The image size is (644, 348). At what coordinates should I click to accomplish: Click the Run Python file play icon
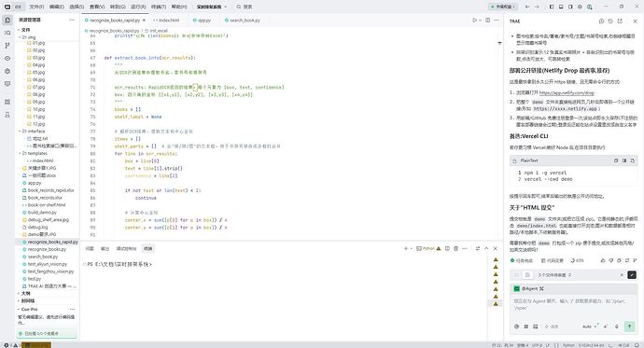(475, 21)
